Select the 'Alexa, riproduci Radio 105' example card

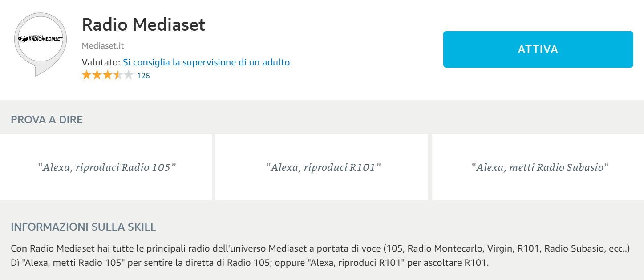pyautogui.click(x=107, y=167)
